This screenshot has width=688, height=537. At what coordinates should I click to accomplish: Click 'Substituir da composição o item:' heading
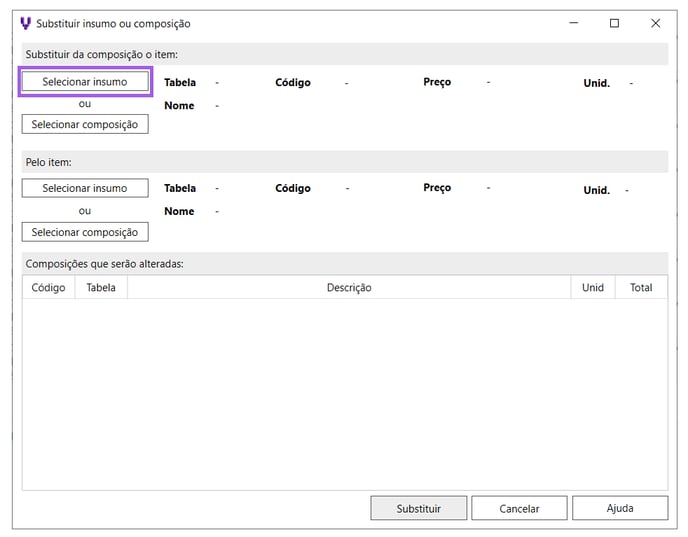click(x=102, y=54)
